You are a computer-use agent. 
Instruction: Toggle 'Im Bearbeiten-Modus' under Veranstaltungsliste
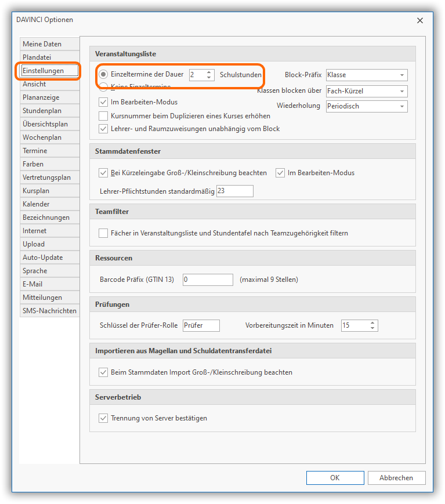pos(104,102)
